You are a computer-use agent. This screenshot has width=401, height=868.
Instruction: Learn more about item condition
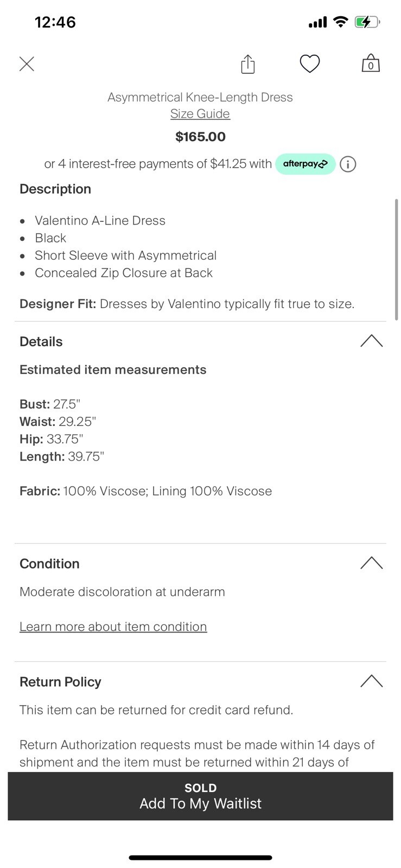[113, 626]
